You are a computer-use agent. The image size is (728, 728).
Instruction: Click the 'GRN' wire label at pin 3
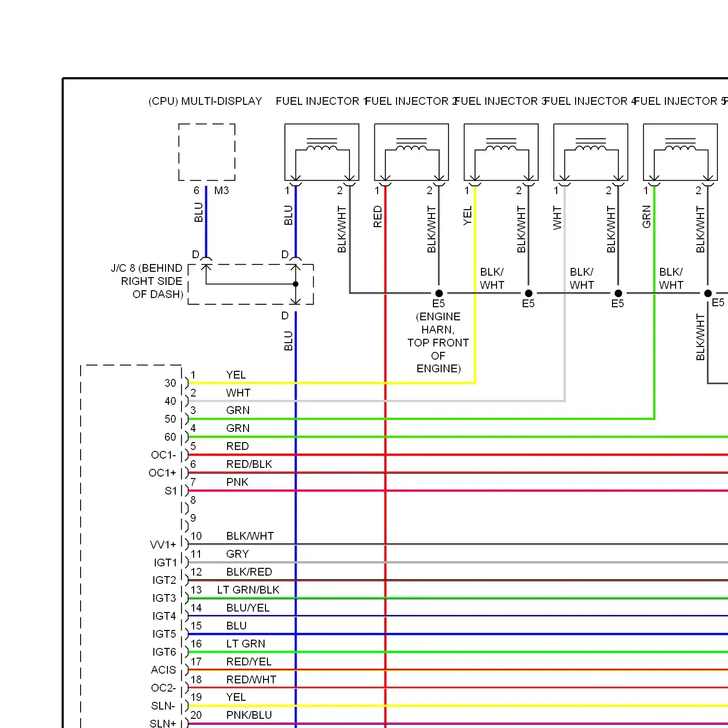238,410
